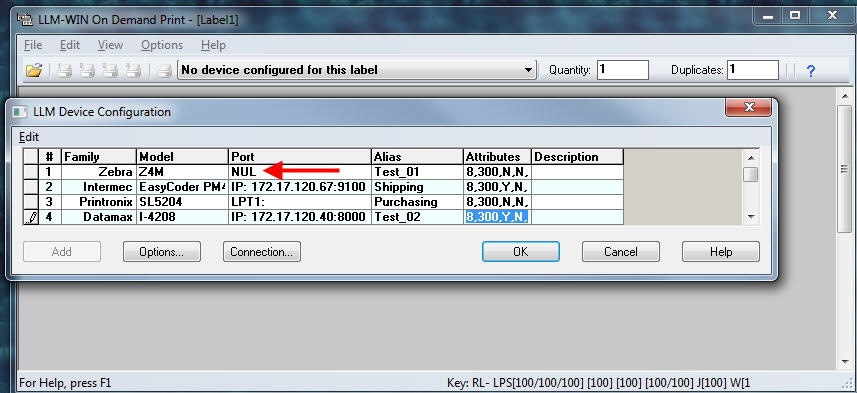Click the LLM-WIN application title bar icon
857x393 pixels.
click(x=25, y=20)
